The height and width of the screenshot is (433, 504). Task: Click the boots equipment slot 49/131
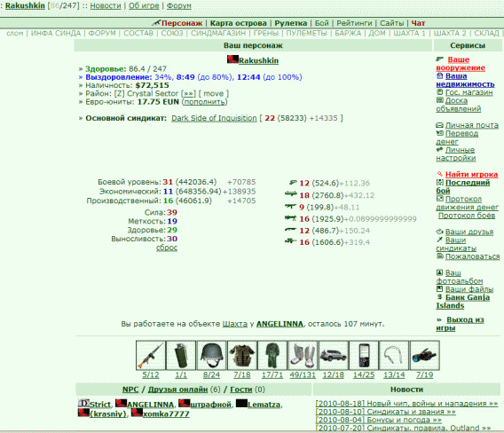[x=303, y=356]
